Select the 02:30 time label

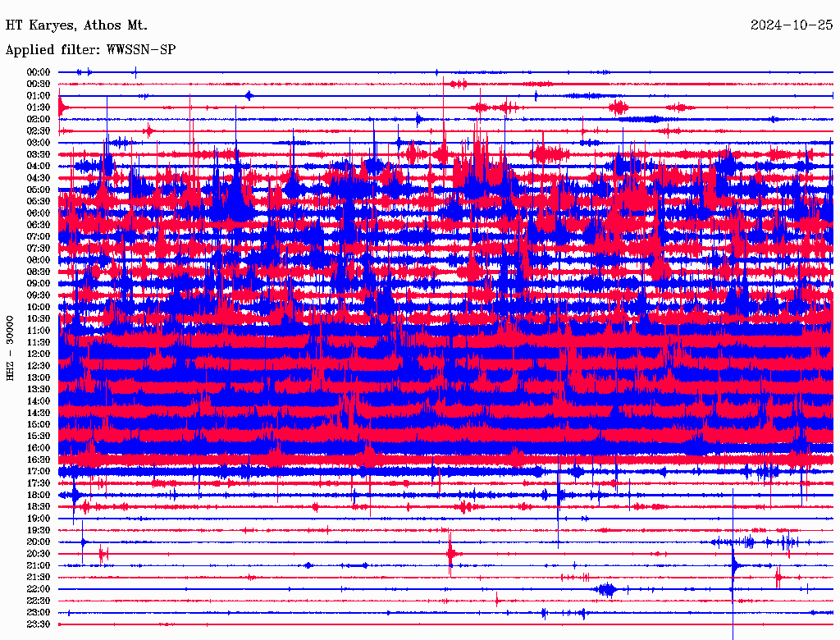click(x=39, y=131)
